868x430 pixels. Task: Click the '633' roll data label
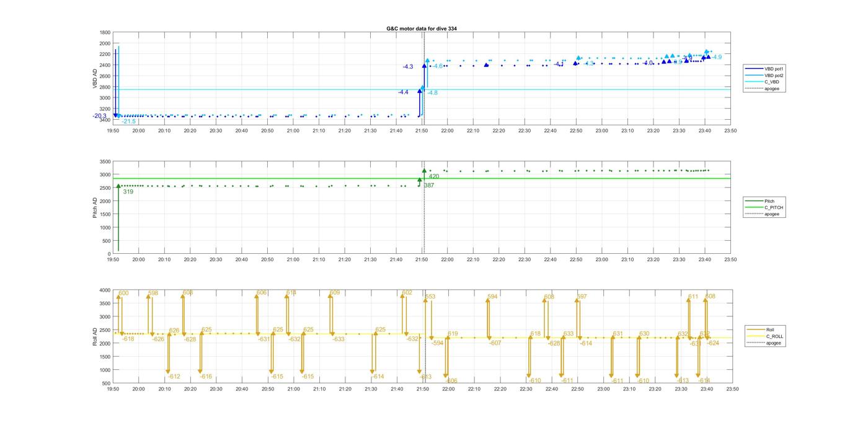tap(569, 334)
